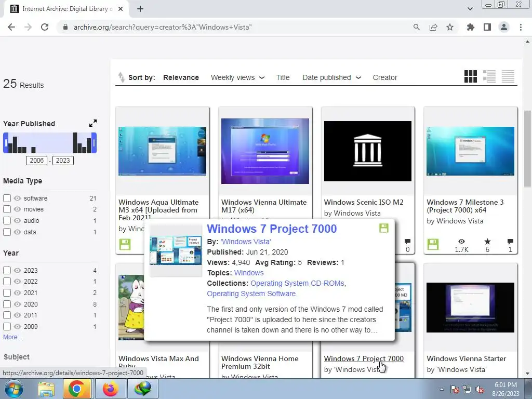Click the browser back arrow
Viewport: 532px width, 399px height.
click(11, 27)
